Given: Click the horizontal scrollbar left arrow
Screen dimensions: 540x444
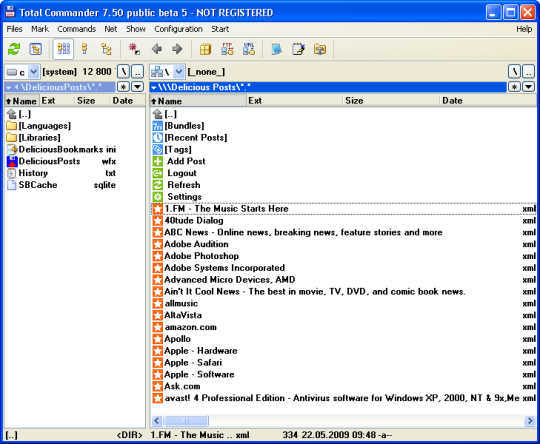Looking at the screenshot, I should pos(157,421).
